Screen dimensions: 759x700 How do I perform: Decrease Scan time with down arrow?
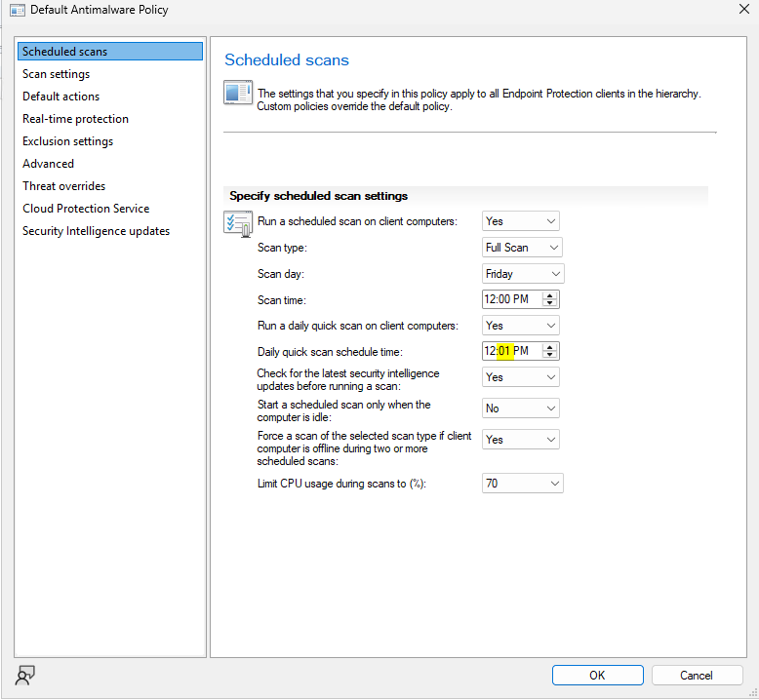coord(549,303)
